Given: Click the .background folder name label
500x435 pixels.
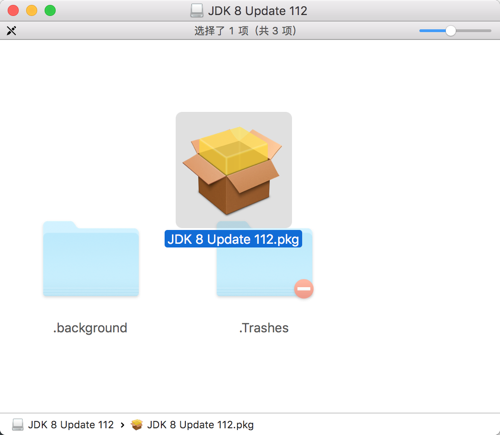Looking at the screenshot, I should (x=90, y=328).
